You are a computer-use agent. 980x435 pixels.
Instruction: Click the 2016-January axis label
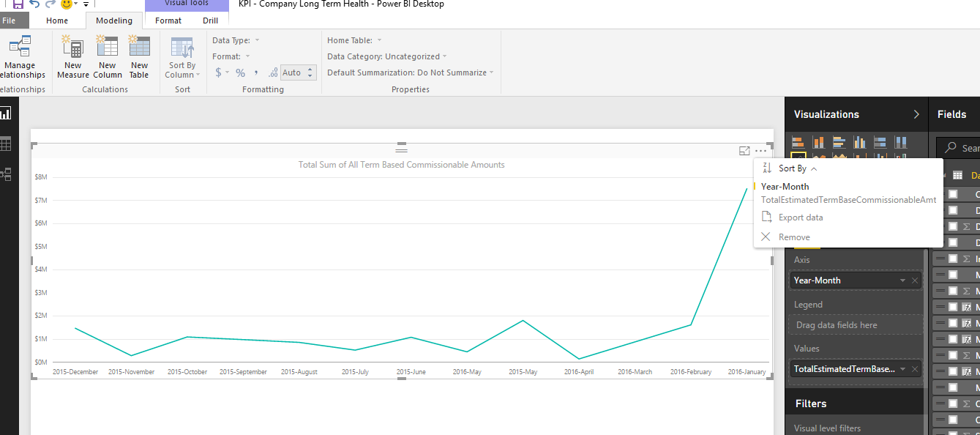747,372
